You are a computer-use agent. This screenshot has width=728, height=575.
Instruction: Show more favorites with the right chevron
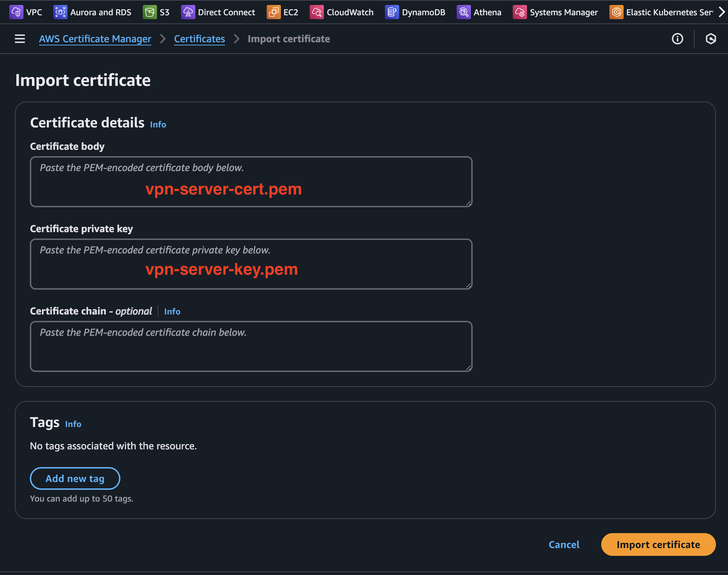click(721, 12)
